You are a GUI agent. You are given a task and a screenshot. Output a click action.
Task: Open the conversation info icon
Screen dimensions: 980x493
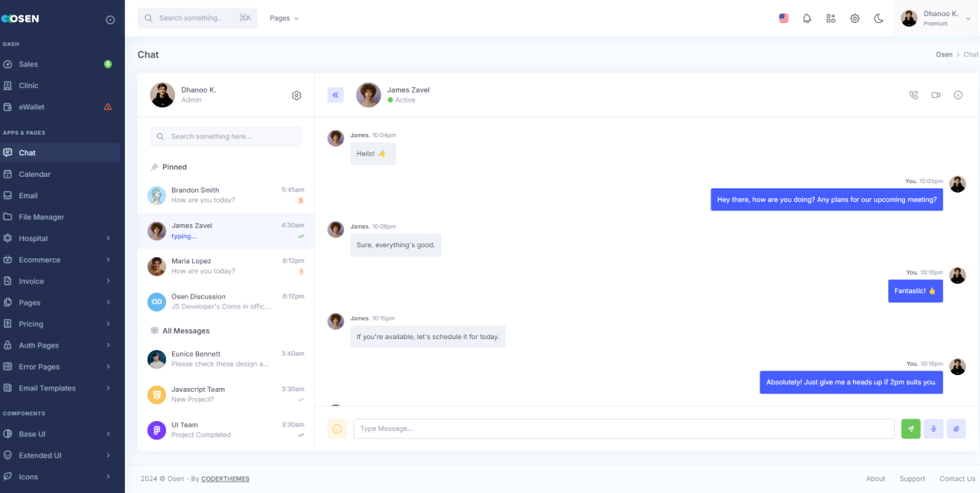(958, 95)
